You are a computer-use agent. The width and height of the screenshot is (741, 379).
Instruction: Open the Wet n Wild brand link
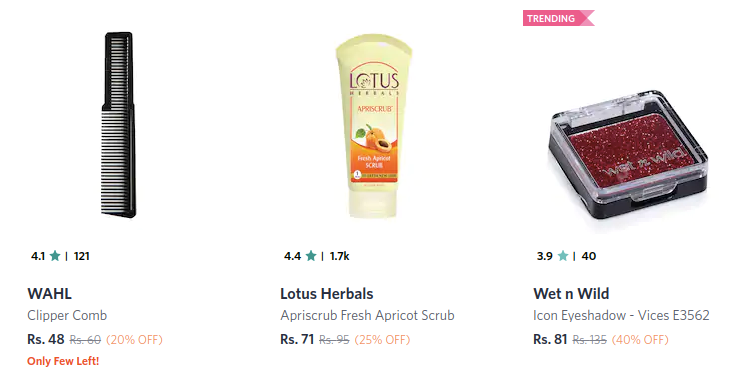point(571,294)
